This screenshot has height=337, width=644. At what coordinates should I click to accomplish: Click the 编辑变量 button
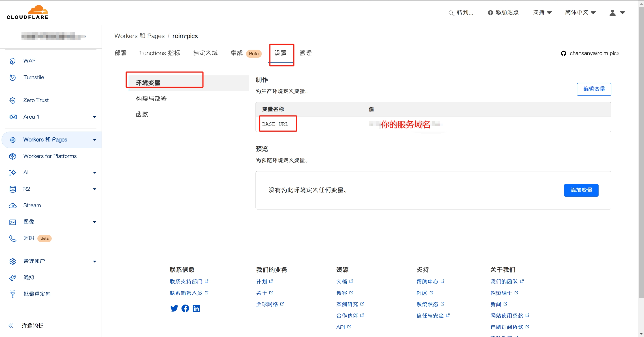point(594,89)
